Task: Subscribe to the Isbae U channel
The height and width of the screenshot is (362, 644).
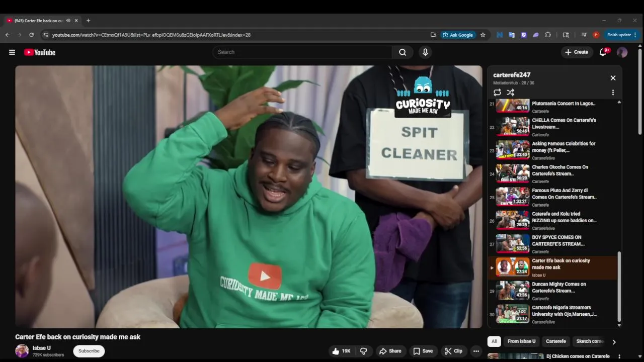Action: [89, 351]
